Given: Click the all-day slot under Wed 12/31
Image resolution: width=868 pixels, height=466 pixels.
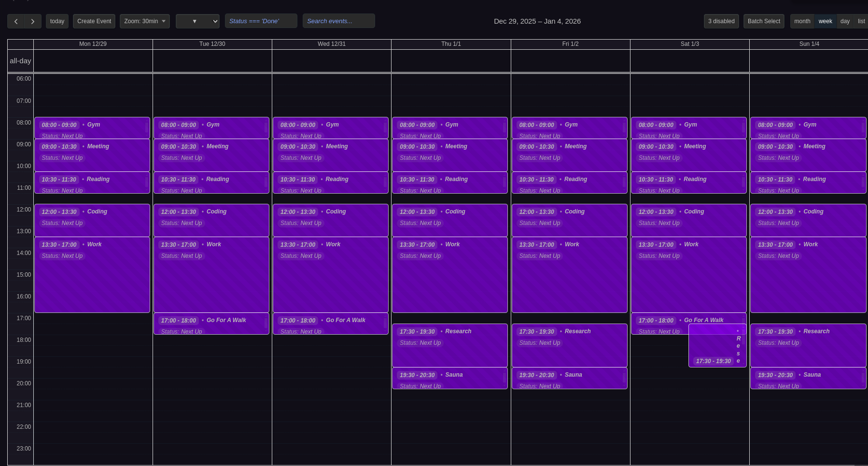Looking at the screenshot, I should tap(331, 60).
